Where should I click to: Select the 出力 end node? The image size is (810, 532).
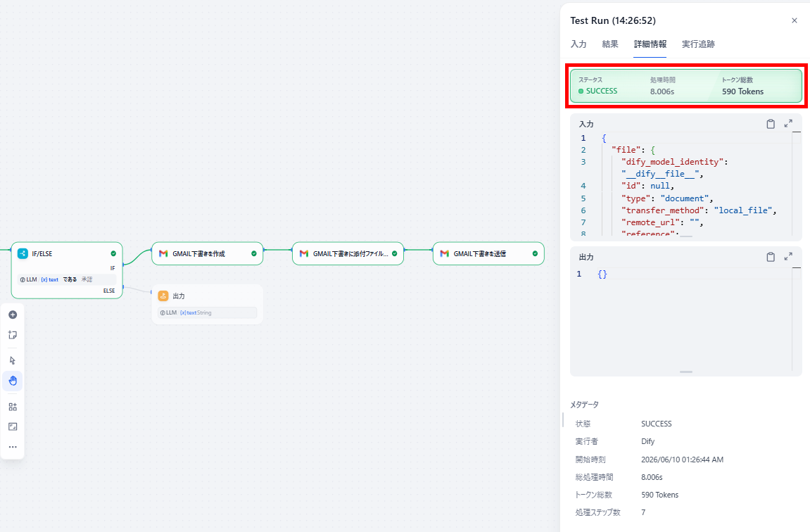(x=207, y=304)
